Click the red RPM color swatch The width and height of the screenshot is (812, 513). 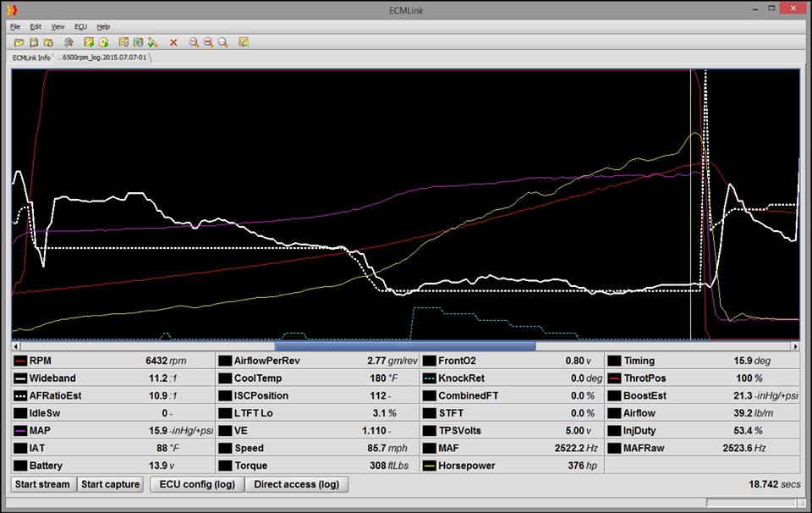pyautogui.click(x=20, y=361)
